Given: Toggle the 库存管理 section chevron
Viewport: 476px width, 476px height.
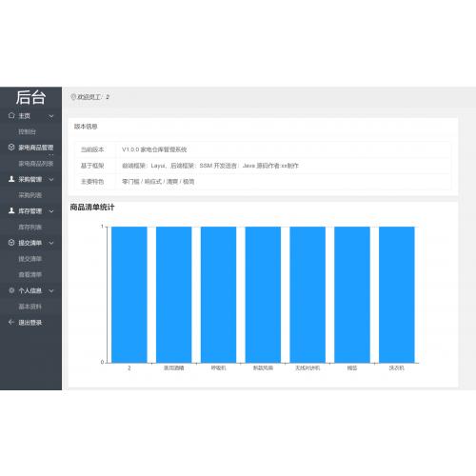Looking at the screenshot, I should pyautogui.click(x=51, y=211).
